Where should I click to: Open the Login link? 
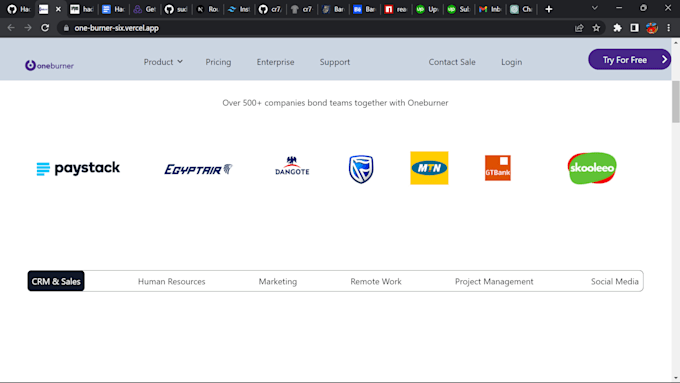click(x=512, y=62)
